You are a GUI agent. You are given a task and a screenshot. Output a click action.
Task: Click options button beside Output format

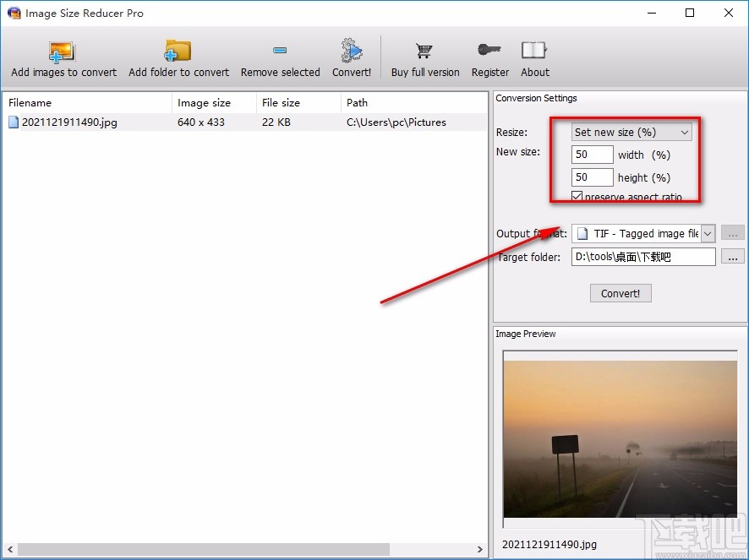733,234
